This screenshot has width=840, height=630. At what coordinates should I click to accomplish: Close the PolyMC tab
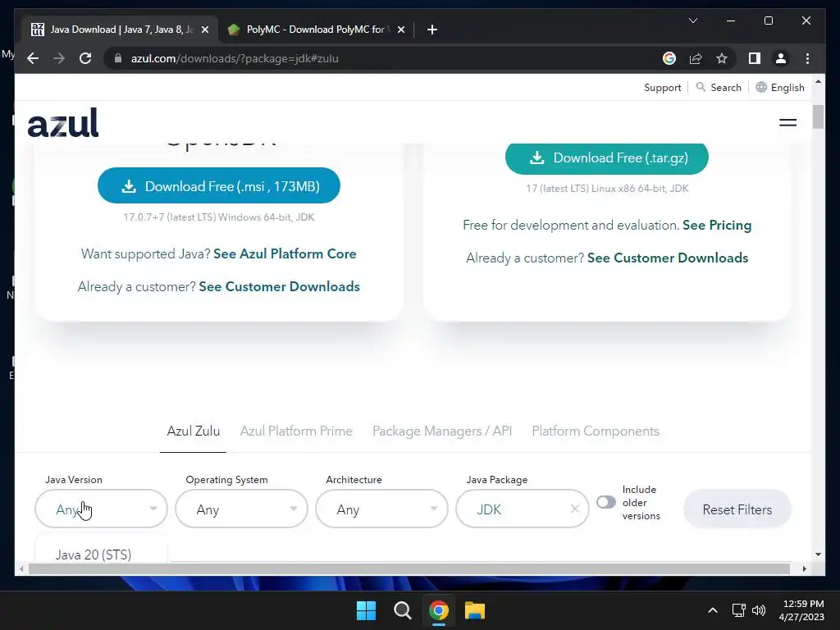(400, 30)
